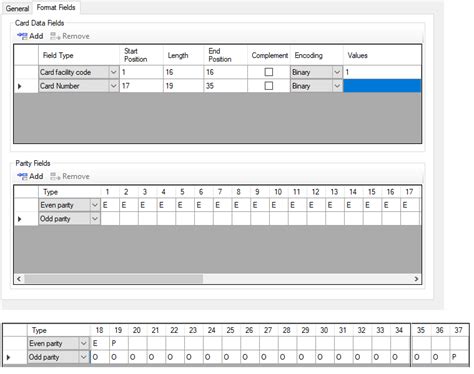Click Remove icon in Parity Fields
Screen dimensions: 474x374
coord(55,176)
